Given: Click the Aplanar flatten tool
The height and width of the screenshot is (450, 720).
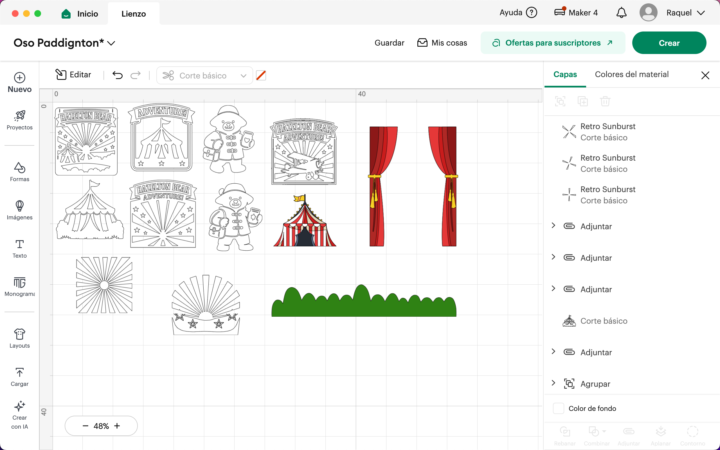Looking at the screenshot, I should (660, 435).
